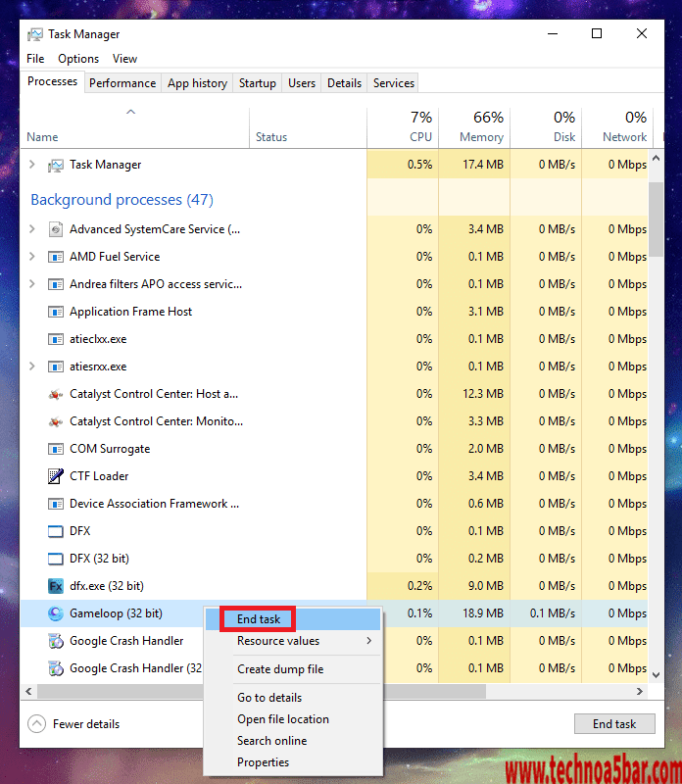Expand the atiesrxx.exe row

pyautogui.click(x=32, y=367)
